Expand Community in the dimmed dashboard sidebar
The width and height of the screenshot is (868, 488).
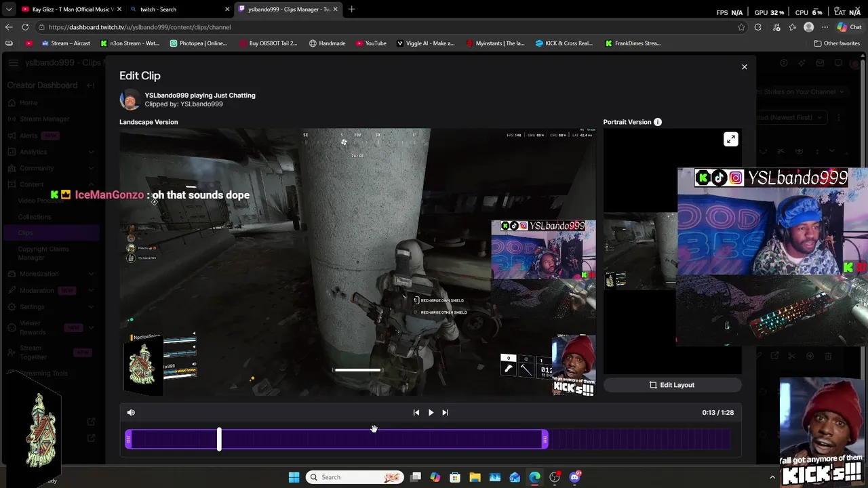click(91, 168)
